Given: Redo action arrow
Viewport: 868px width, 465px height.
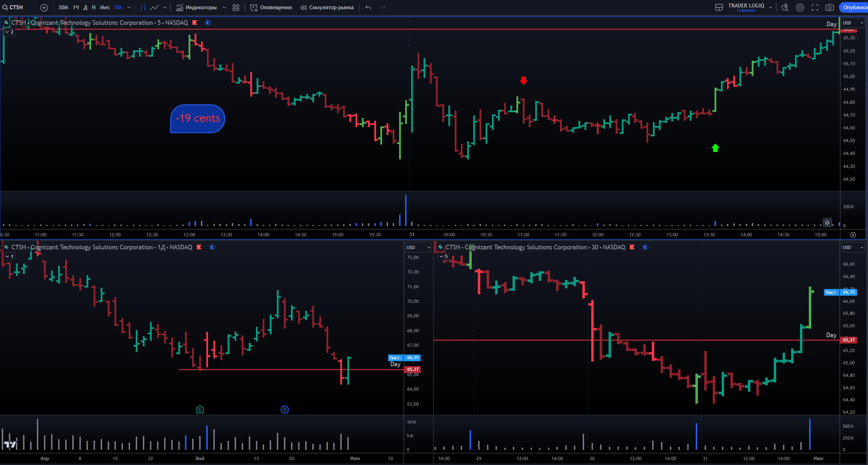Looking at the screenshot, I should tap(383, 7).
